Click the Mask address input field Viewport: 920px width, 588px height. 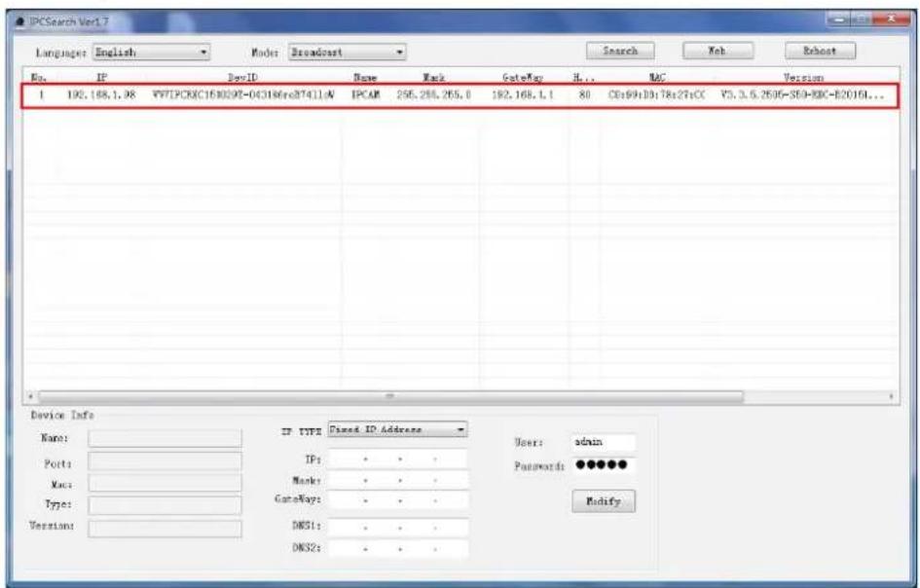(398, 480)
